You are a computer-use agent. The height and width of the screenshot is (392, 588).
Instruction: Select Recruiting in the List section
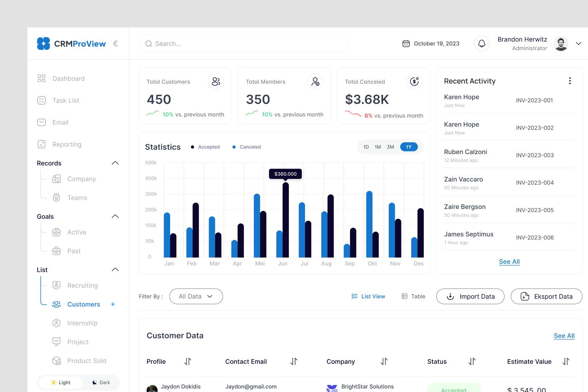[75, 285]
